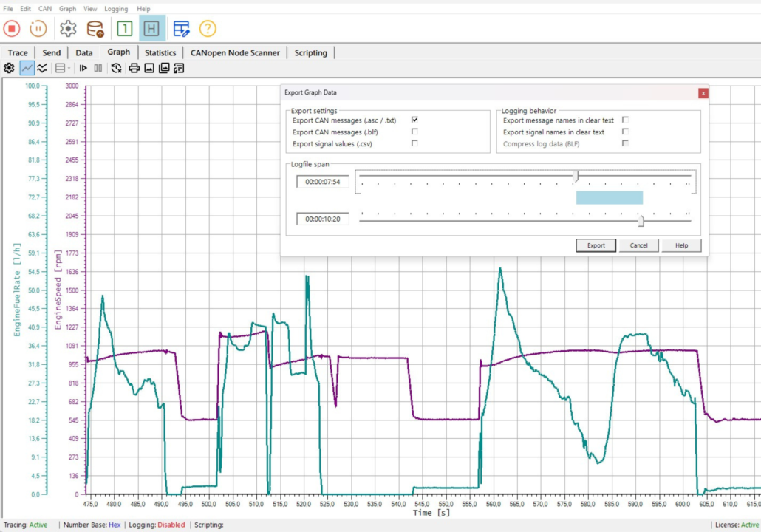The height and width of the screenshot is (532, 761).
Task: Switch to the Statistics tab
Action: tap(160, 52)
